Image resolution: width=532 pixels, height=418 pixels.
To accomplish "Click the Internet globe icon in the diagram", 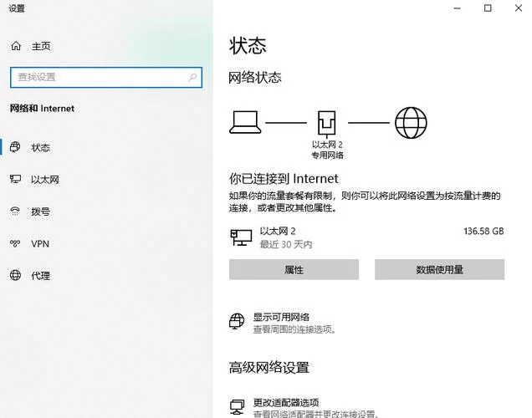I will (x=411, y=123).
